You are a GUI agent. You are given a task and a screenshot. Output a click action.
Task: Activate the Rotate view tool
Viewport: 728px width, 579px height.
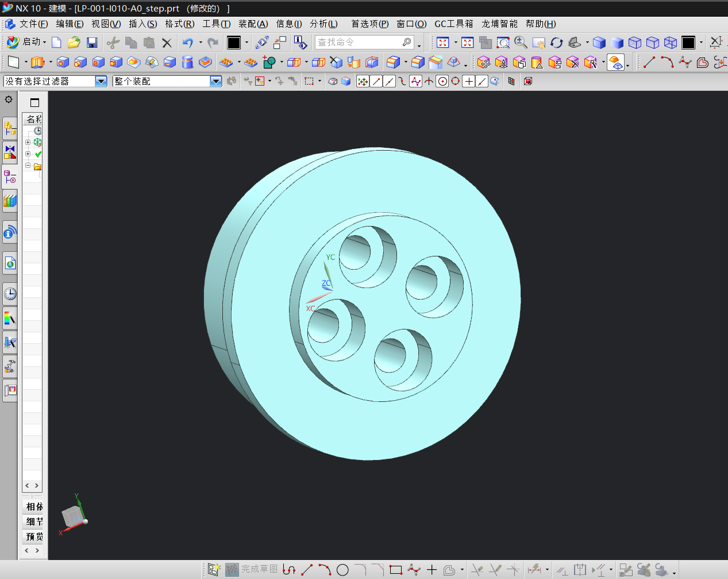coord(556,43)
